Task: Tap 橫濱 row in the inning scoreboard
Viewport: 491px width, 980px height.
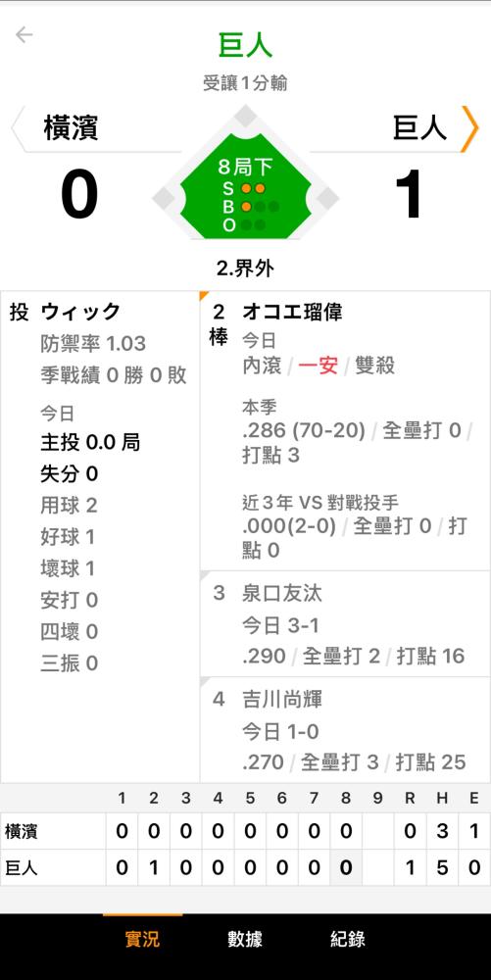Action: pyautogui.click(x=245, y=831)
